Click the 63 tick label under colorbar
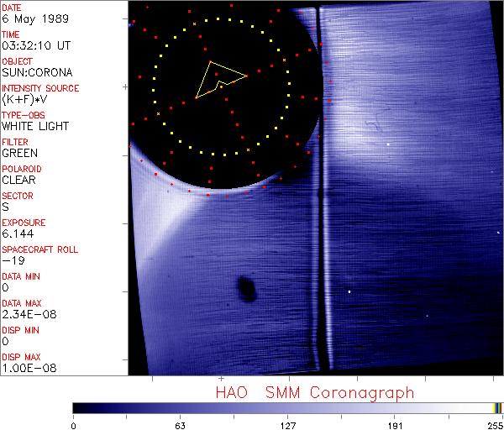Screen dimensions: 504x430 pyautogui.click(x=180, y=424)
